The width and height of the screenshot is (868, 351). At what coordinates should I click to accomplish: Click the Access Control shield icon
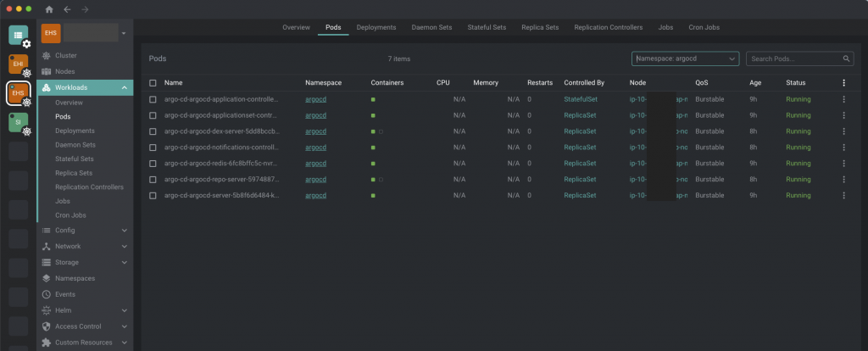[x=47, y=326]
